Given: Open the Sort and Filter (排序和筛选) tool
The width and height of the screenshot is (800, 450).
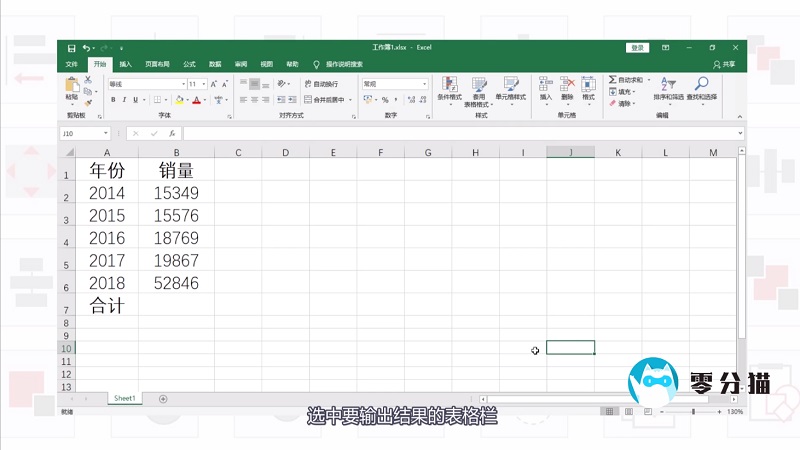Looking at the screenshot, I should click(x=668, y=86).
